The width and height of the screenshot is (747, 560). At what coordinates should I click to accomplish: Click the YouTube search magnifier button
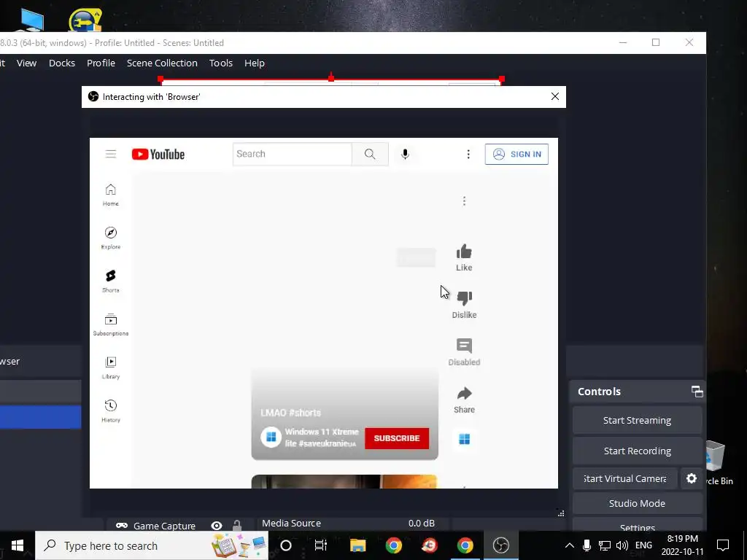pyautogui.click(x=370, y=154)
